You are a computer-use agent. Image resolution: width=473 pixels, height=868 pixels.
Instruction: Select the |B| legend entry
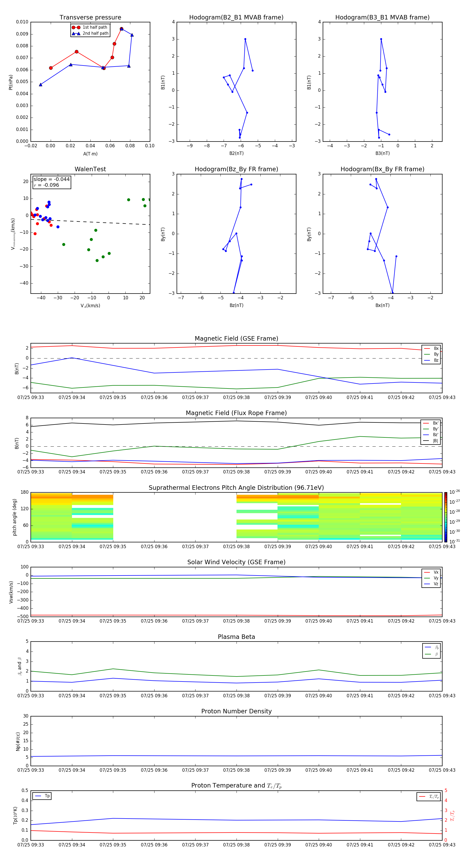tap(431, 441)
